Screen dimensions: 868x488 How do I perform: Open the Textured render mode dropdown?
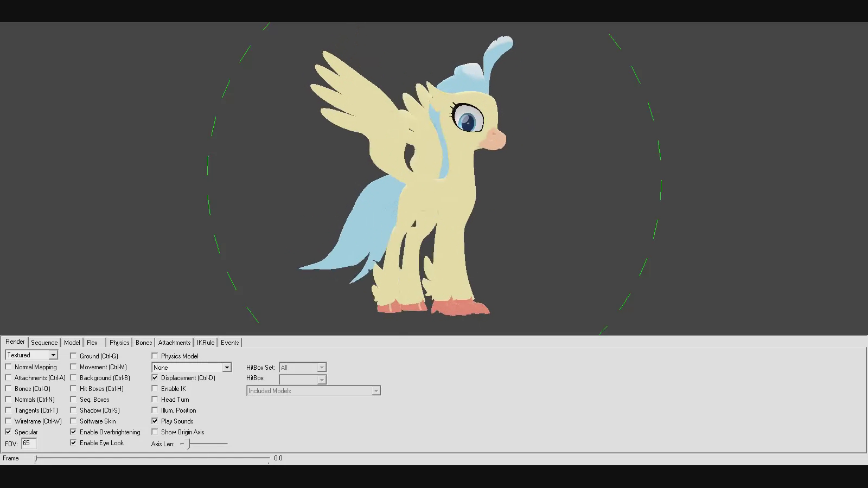click(53, 355)
